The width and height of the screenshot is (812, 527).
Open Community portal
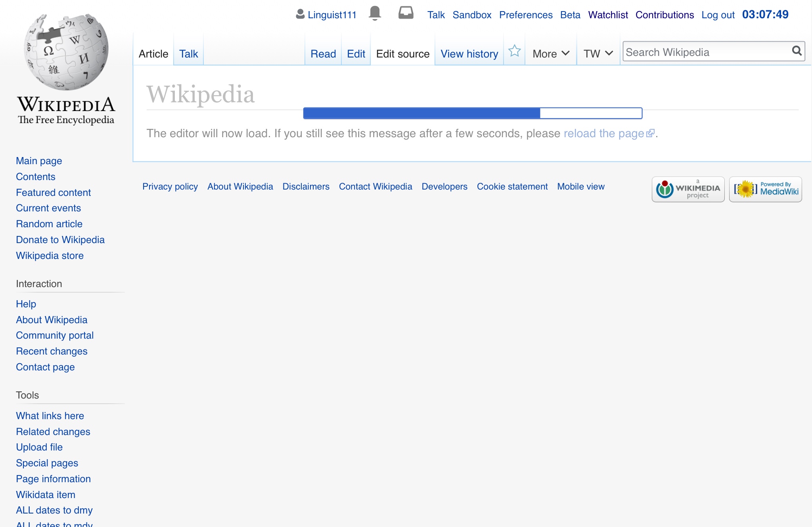point(55,335)
